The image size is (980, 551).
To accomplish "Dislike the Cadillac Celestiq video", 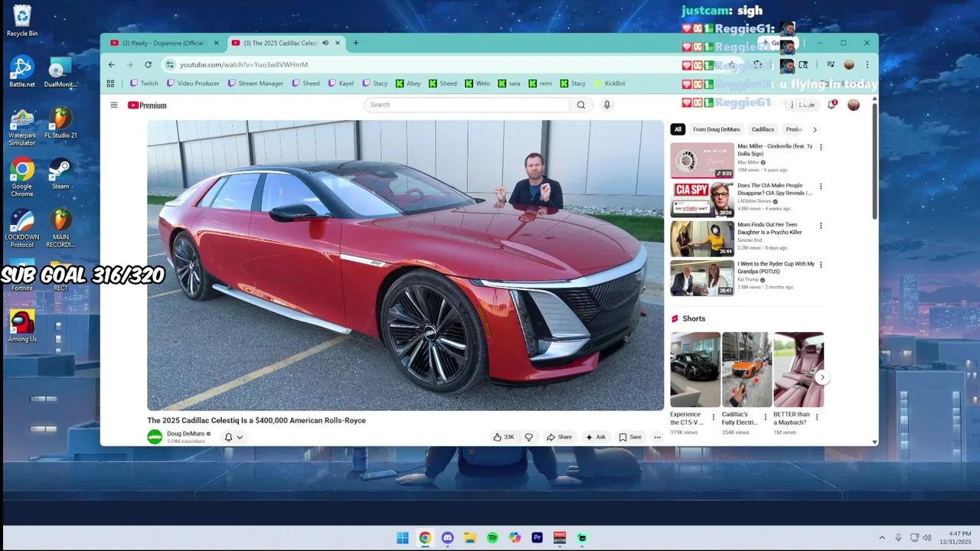I will (528, 437).
